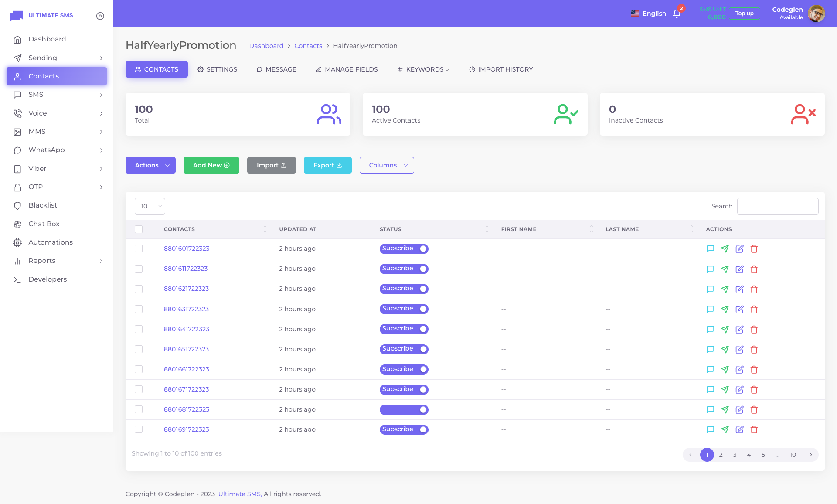Delete contact 8801601722323 with trash icon
The height and width of the screenshot is (504, 837).
(x=754, y=249)
